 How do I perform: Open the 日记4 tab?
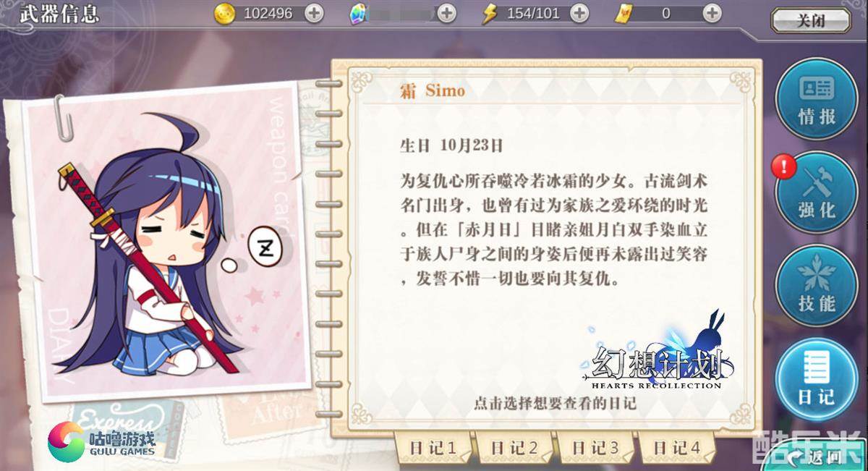point(677,448)
